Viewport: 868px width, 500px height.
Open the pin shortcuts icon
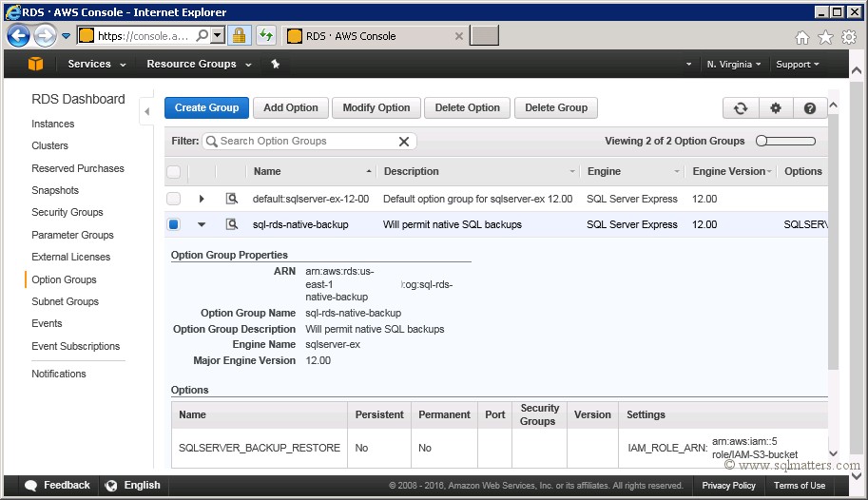click(275, 64)
